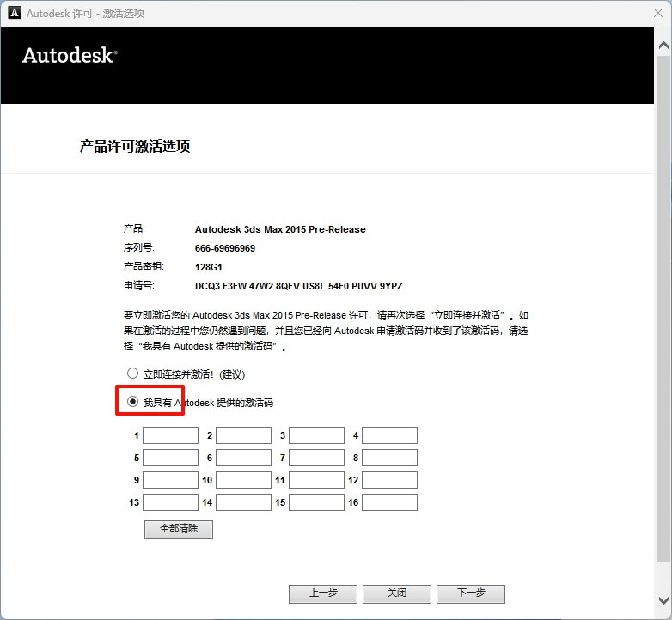Click activation code field 4
Screen dimensions: 672x620
pos(389,436)
